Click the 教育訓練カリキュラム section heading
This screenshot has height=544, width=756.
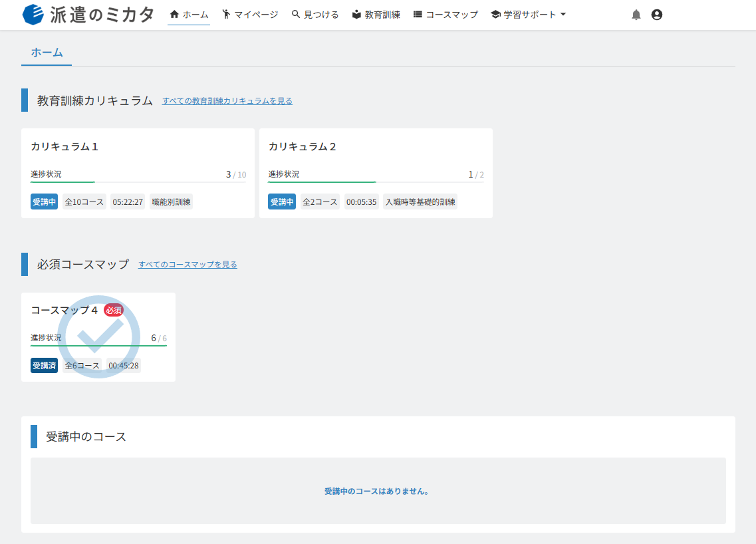point(95,101)
